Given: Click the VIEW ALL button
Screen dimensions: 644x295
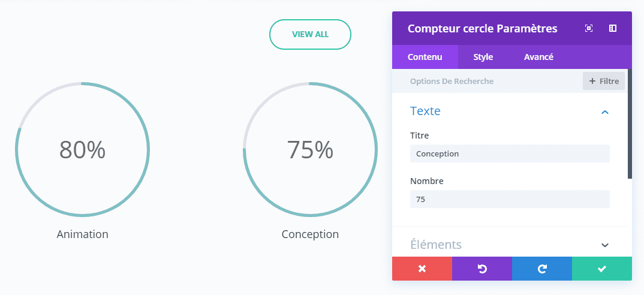Looking at the screenshot, I should (x=310, y=34).
